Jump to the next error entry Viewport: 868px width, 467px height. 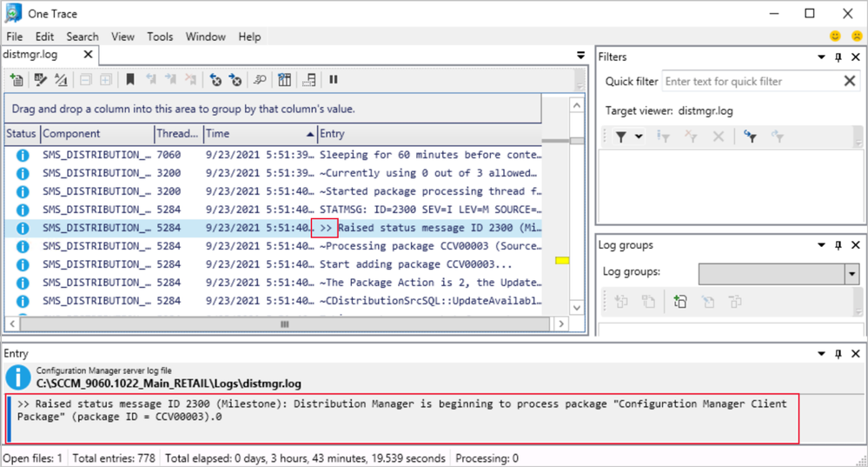235,80
